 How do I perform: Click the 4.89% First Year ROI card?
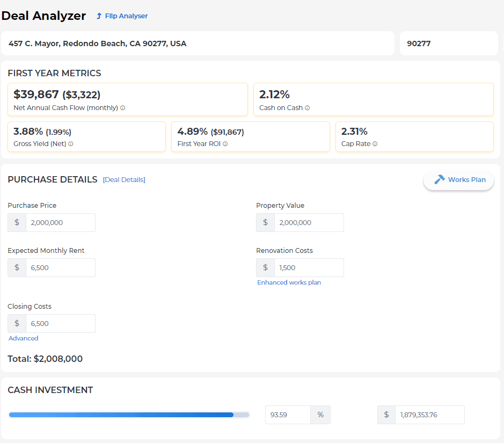pos(251,136)
